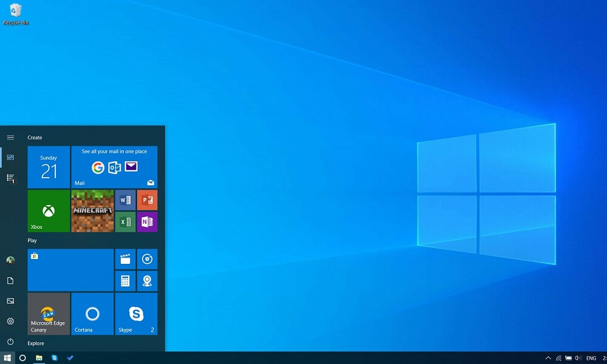Expand the Start menu hamburger navigation
The width and height of the screenshot is (607, 364).
[10, 138]
